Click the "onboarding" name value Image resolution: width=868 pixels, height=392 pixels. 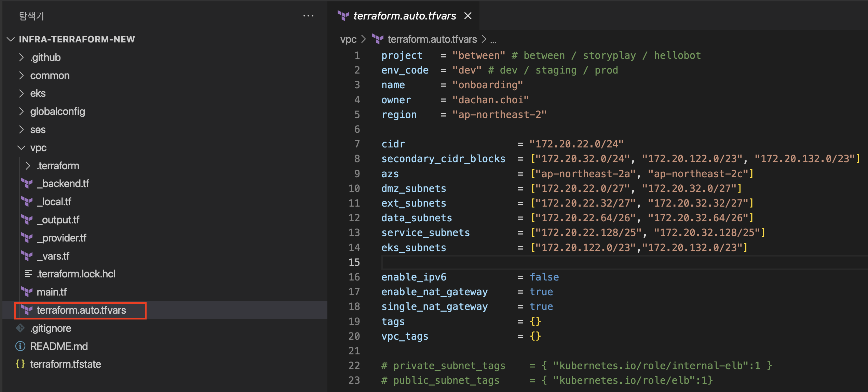[487, 85]
